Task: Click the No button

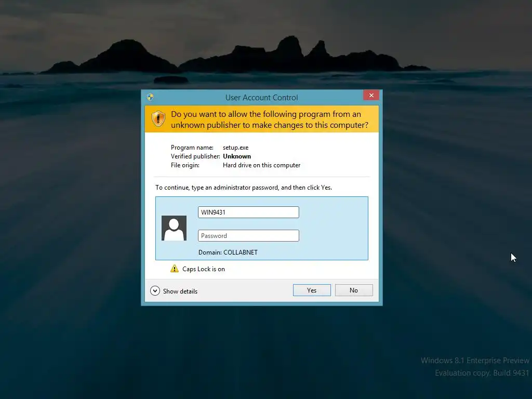Action: point(353,290)
